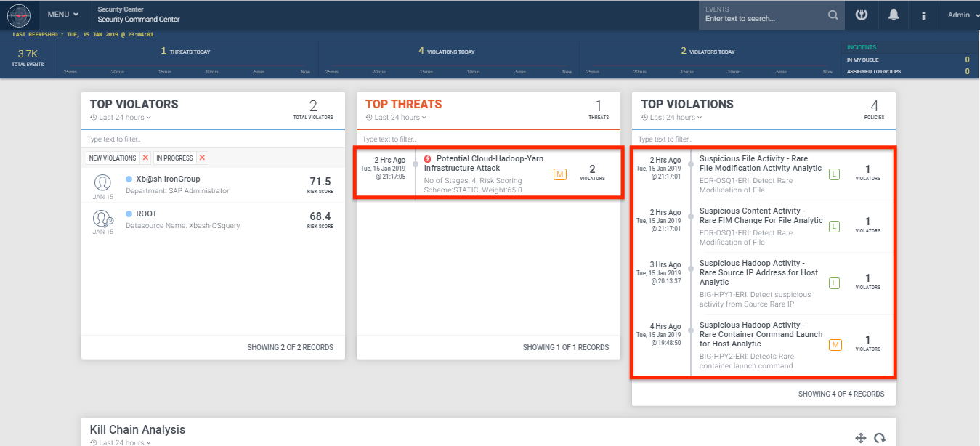The width and height of the screenshot is (980, 446).
Task: Remove the IN PROGRESS filter tag
Action: [202, 158]
